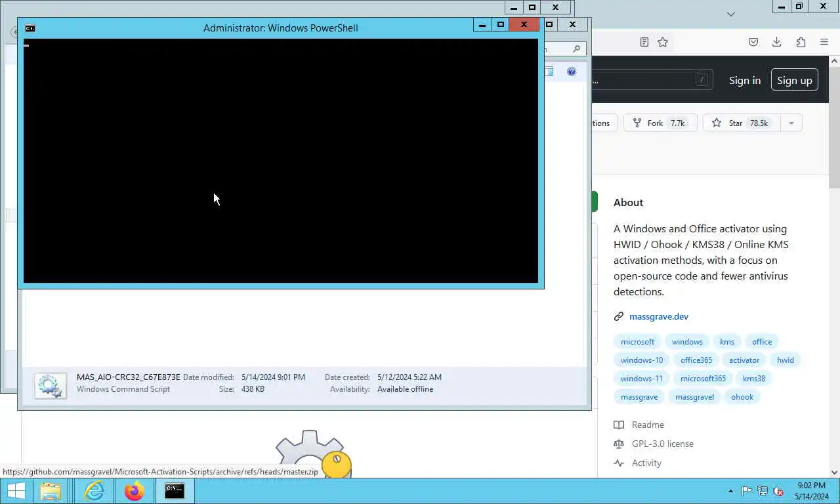Select the hwid topic tag
Image resolution: width=840 pixels, height=504 pixels.
[x=786, y=360]
